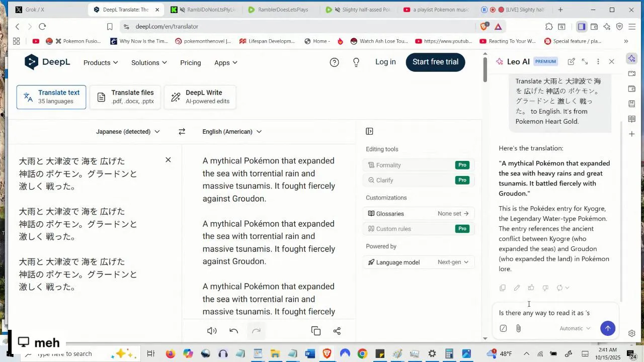The width and height of the screenshot is (644, 362).
Task: Focus the Leo AI message input field
Action: (556, 313)
